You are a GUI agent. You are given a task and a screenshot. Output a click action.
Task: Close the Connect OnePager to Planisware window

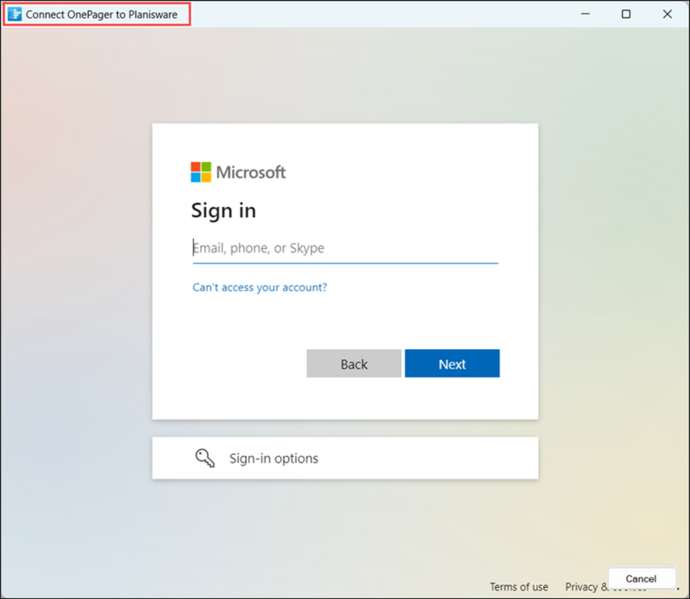point(667,14)
